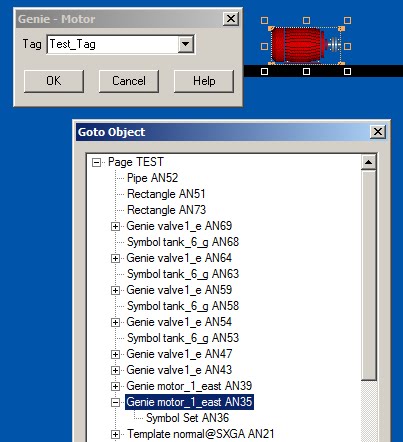
Task: Select Template normal@SXGA AN21 label
Action: tap(201, 434)
